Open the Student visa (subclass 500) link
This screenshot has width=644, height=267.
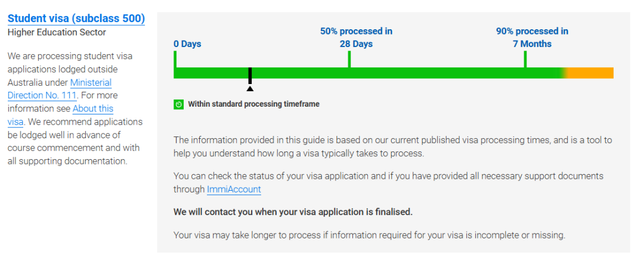click(76, 18)
